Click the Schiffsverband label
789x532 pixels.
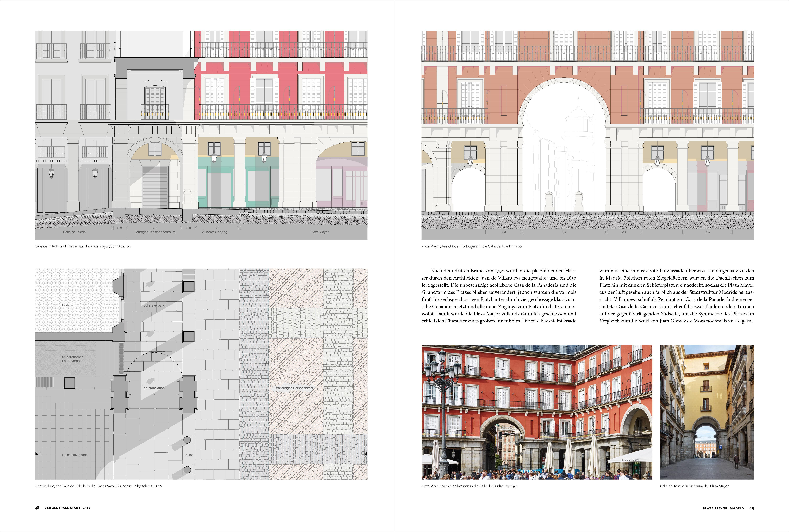(x=154, y=305)
